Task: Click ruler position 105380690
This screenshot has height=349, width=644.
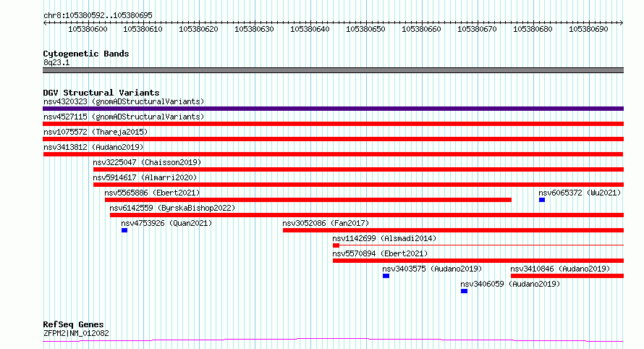Action: 588,30
